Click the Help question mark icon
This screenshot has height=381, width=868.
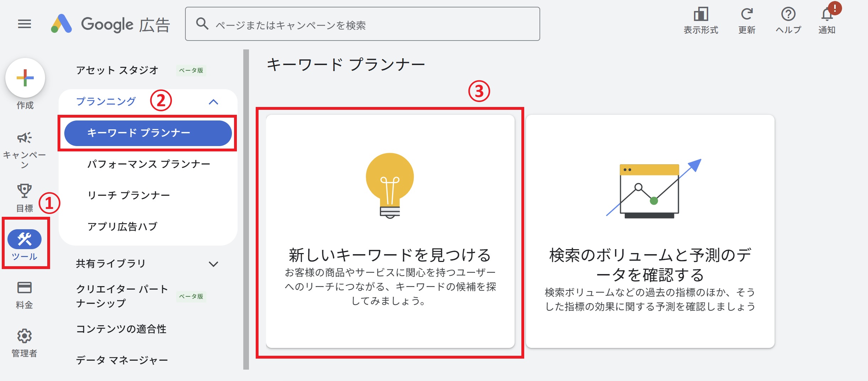coord(788,15)
